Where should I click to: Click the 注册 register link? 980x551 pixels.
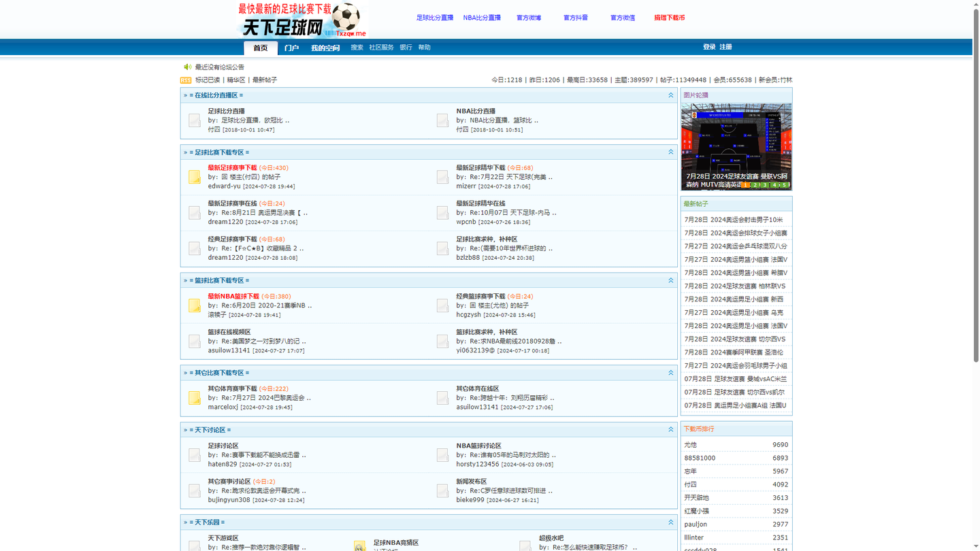click(726, 47)
